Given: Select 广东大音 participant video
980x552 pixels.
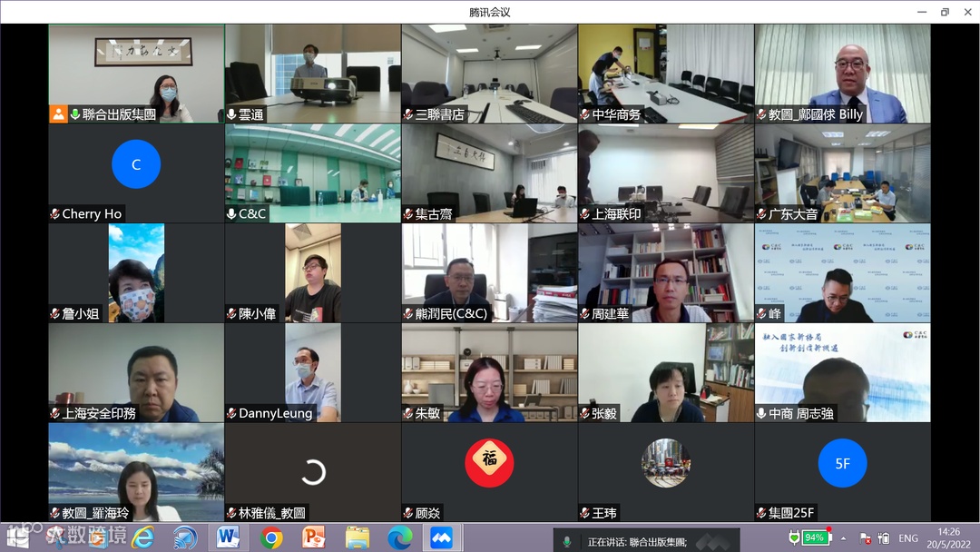Looking at the screenshot, I should click(842, 173).
